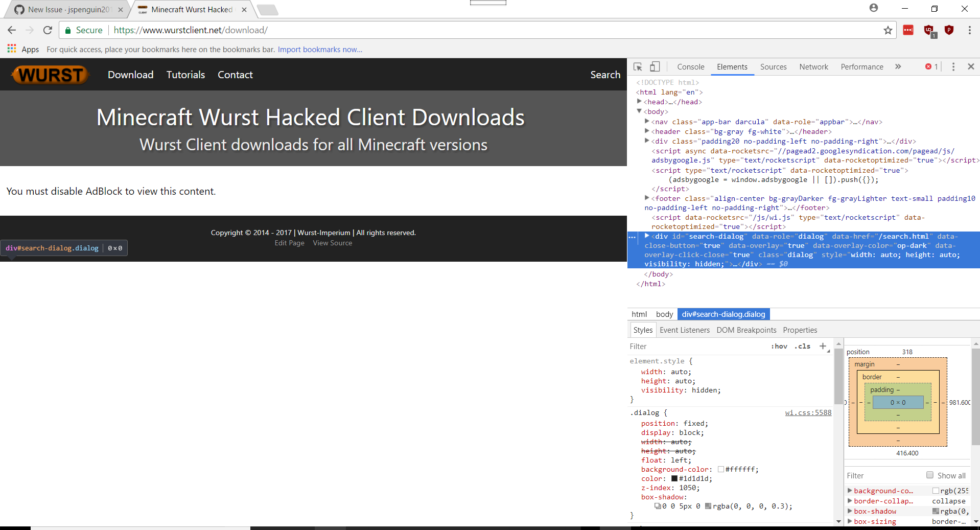Click the bookmark star in the address bar

pyautogui.click(x=888, y=30)
